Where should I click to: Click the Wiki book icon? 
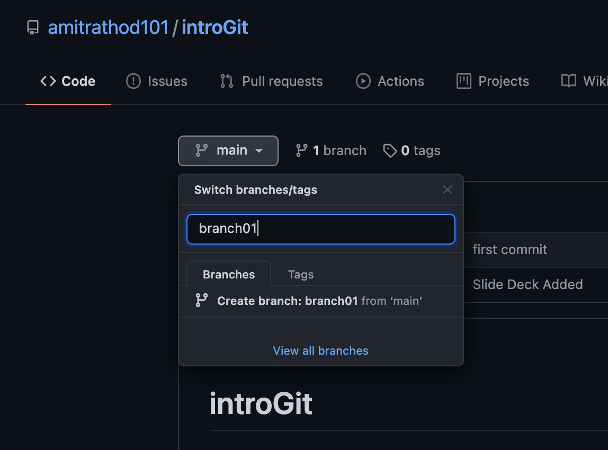568,81
